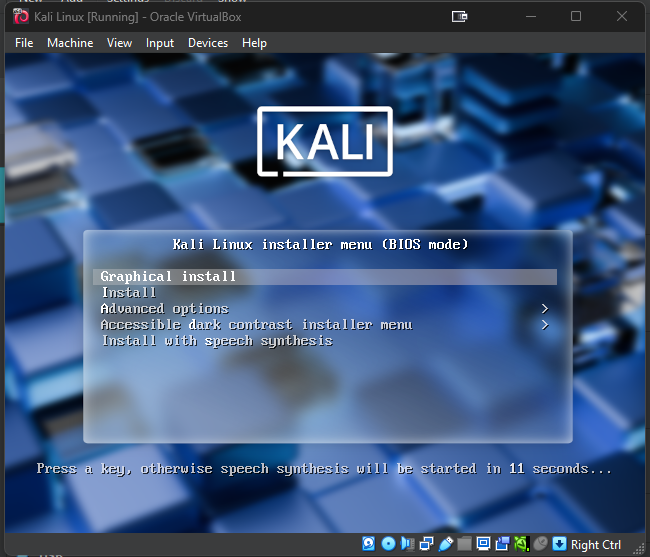Click the USB devices status icon

446,543
